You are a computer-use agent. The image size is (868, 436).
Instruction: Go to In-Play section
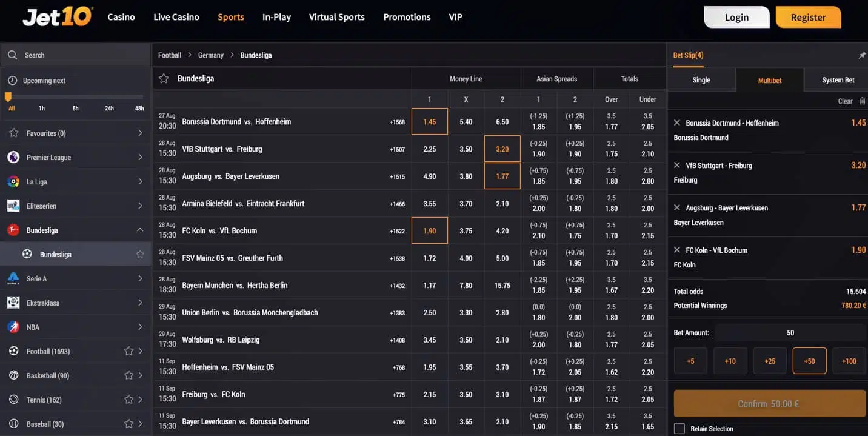[276, 17]
